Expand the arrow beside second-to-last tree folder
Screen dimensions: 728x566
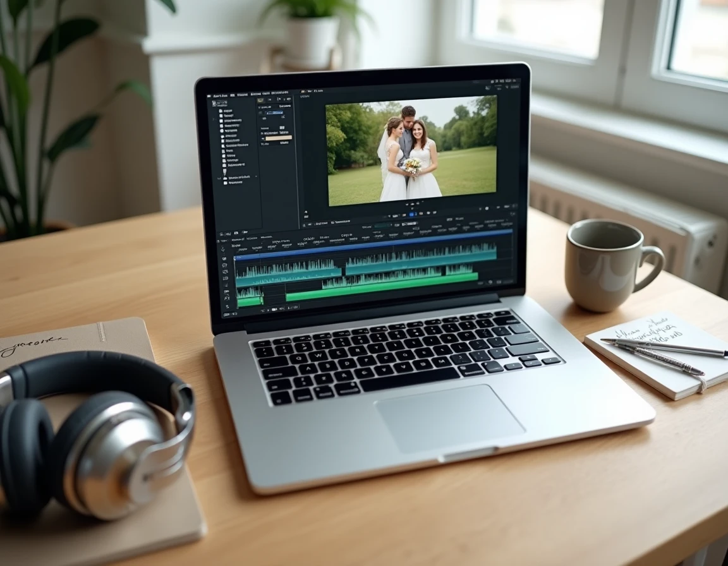pos(219,179)
